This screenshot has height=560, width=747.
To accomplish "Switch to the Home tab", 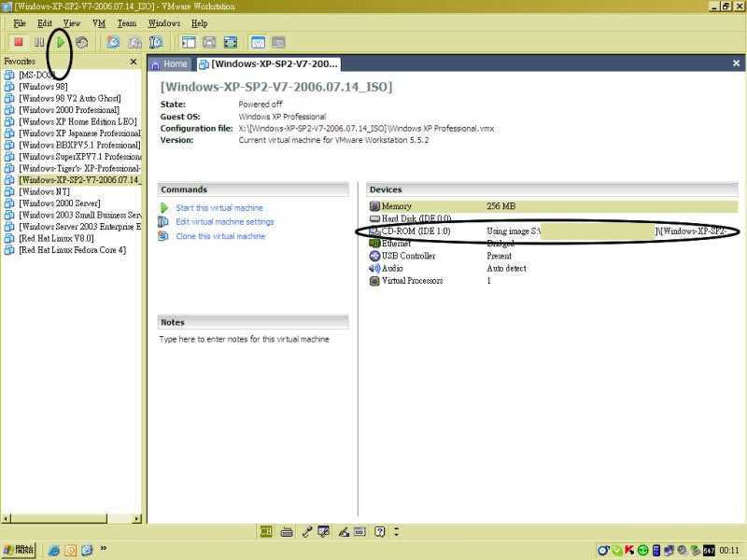I will [x=170, y=63].
